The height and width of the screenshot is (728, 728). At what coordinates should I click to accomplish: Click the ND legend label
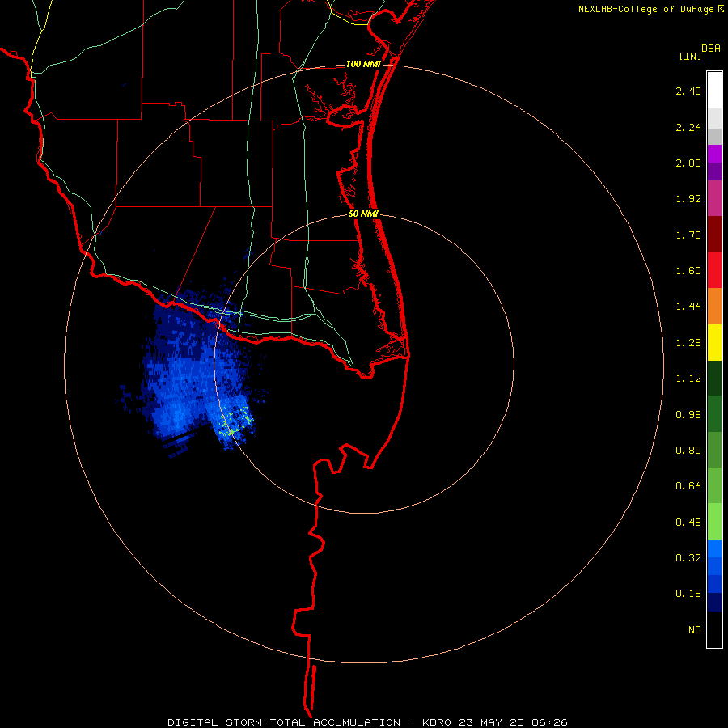click(695, 630)
